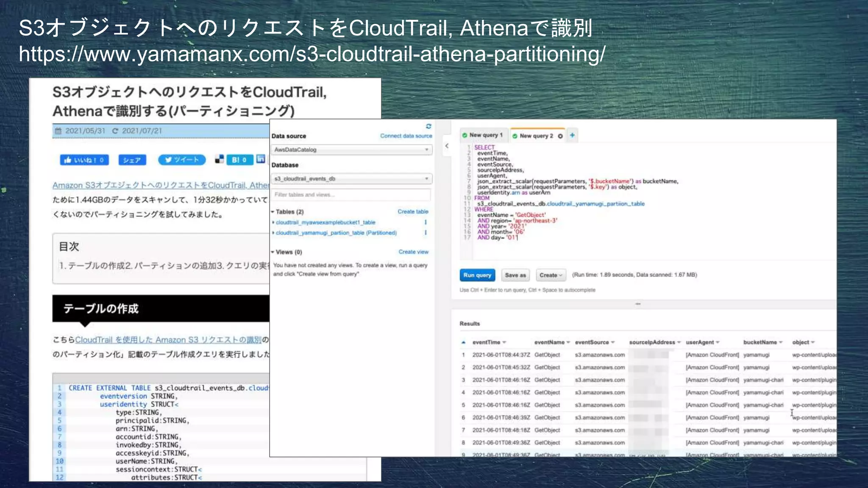
Task: Click 's3.amazonaws.com' in result row 8
Action: point(600,443)
